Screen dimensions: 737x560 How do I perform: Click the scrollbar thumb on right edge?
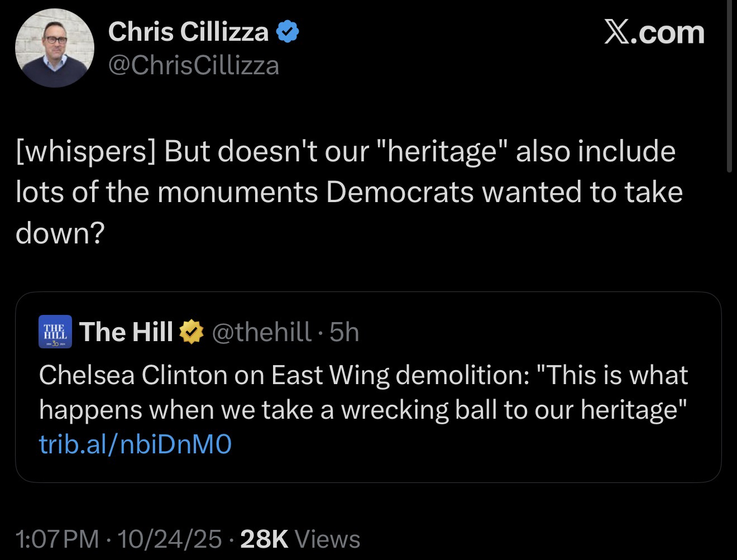point(730,89)
